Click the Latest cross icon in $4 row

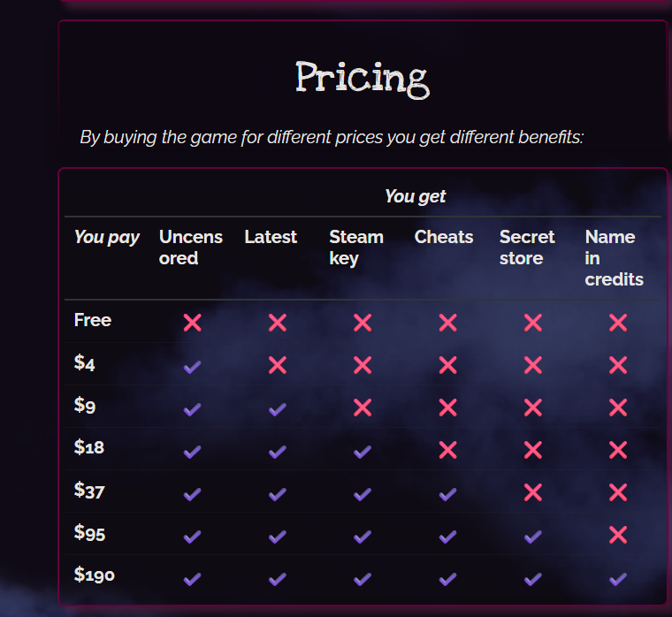278,365
